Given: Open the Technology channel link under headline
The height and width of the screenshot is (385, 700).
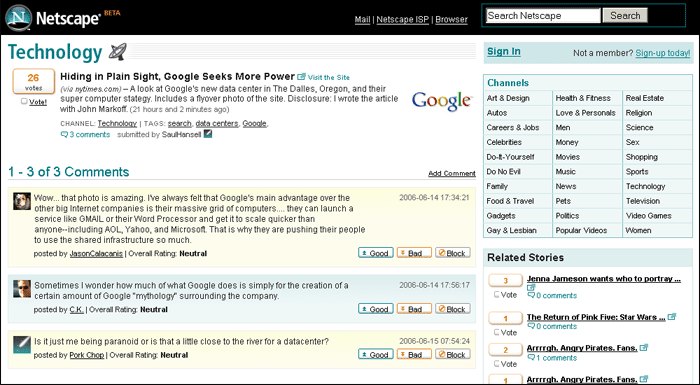Looking at the screenshot, I should point(117,123).
